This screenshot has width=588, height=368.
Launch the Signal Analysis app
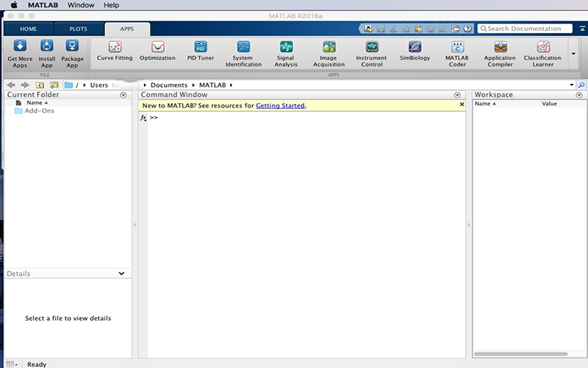click(286, 54)
